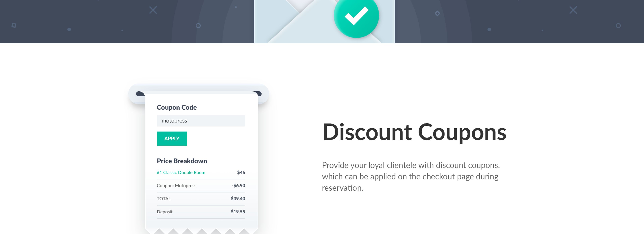644x234 pixels.
Task: Focus the coupon code field containing motopress
Action: 201,121
